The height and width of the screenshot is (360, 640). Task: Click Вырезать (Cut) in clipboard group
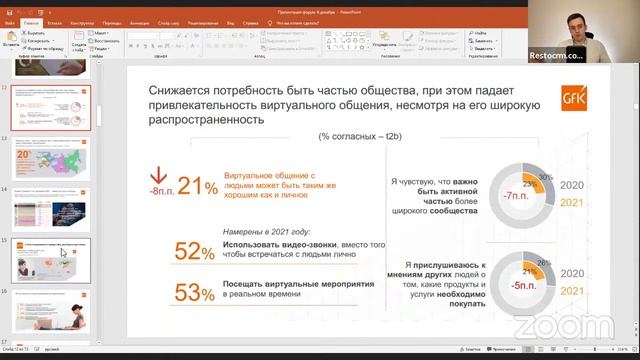pos(33,33)
